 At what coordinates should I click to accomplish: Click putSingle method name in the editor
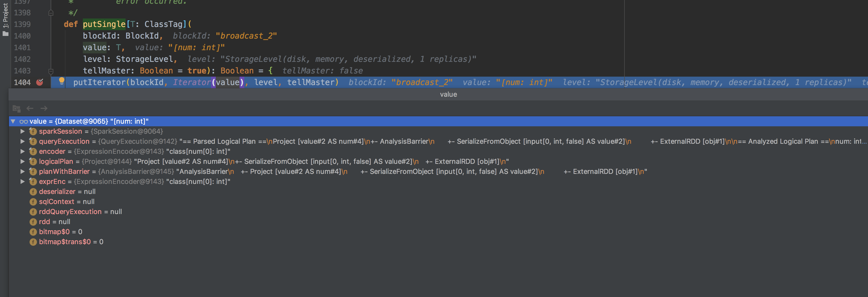coord(104,24)
